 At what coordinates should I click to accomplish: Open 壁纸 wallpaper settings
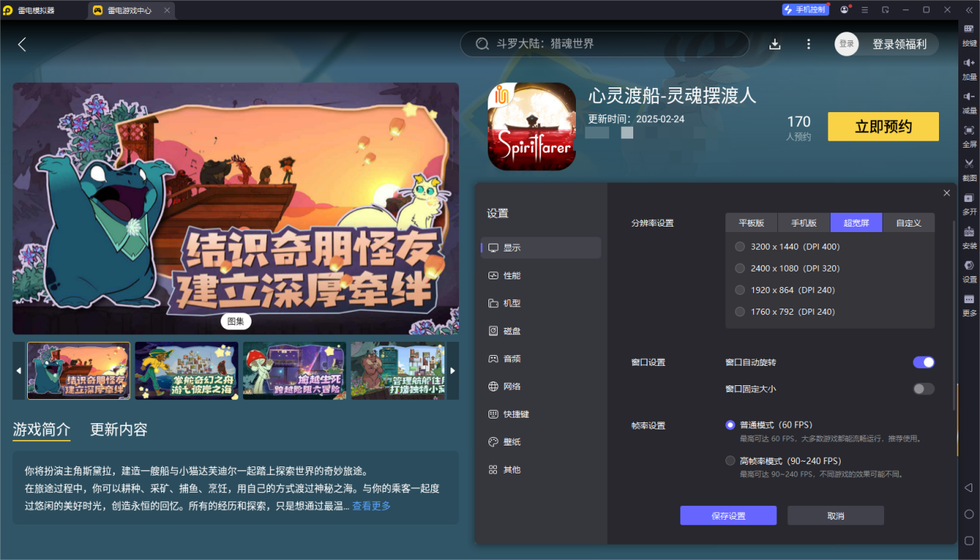(513, 442)
